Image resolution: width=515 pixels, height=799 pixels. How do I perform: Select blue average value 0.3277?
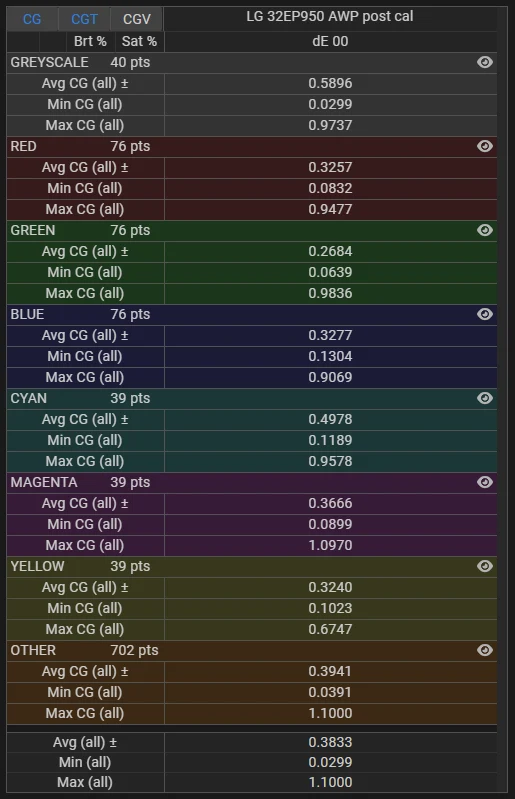click(x=330, y=335)
